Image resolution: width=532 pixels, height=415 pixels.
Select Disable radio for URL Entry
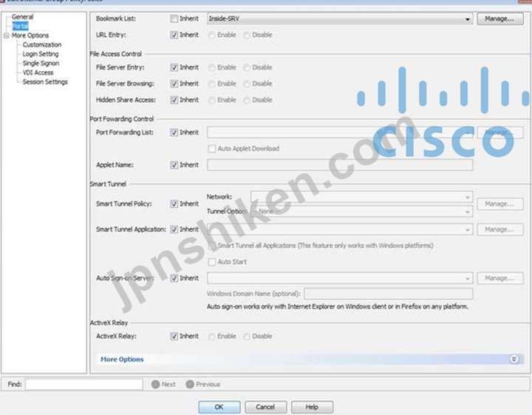(247, 35)
